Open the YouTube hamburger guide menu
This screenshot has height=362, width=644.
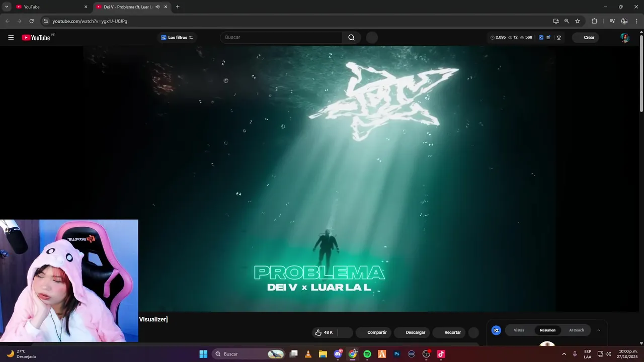11,38
